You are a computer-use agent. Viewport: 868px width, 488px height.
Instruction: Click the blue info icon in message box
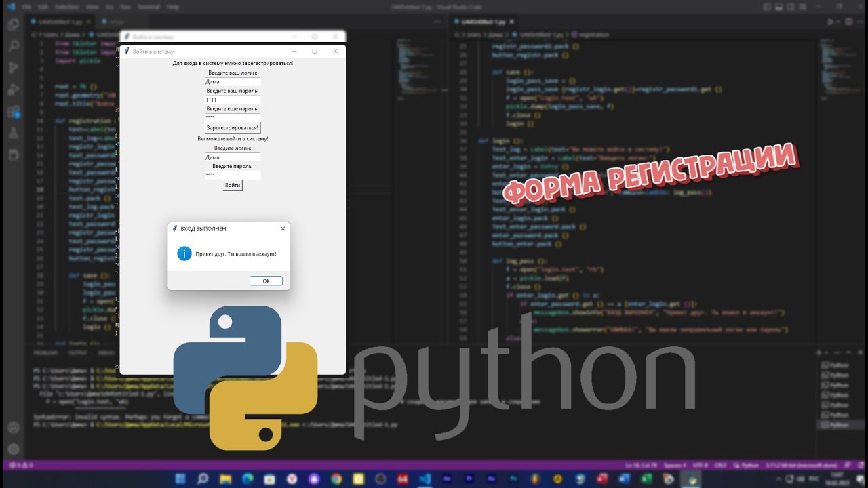[184, 253]
